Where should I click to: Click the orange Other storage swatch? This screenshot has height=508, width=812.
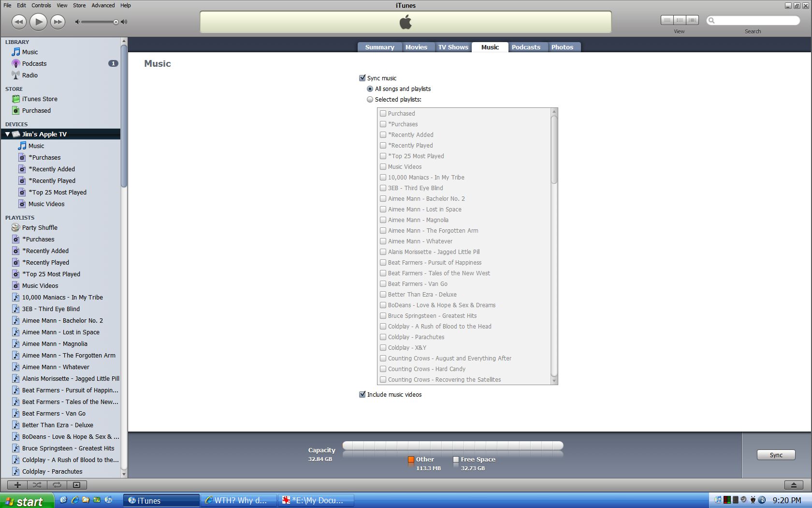coord(411,460)
